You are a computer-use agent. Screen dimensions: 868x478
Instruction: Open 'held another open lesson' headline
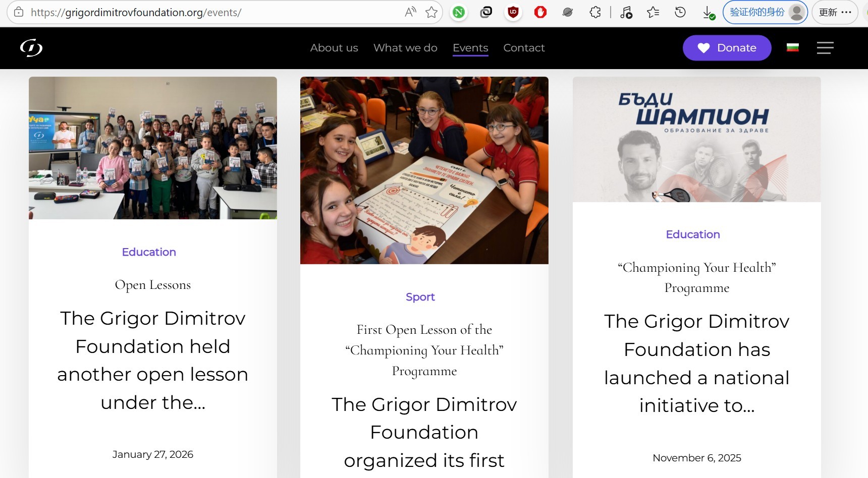click(x=153, y=361)
